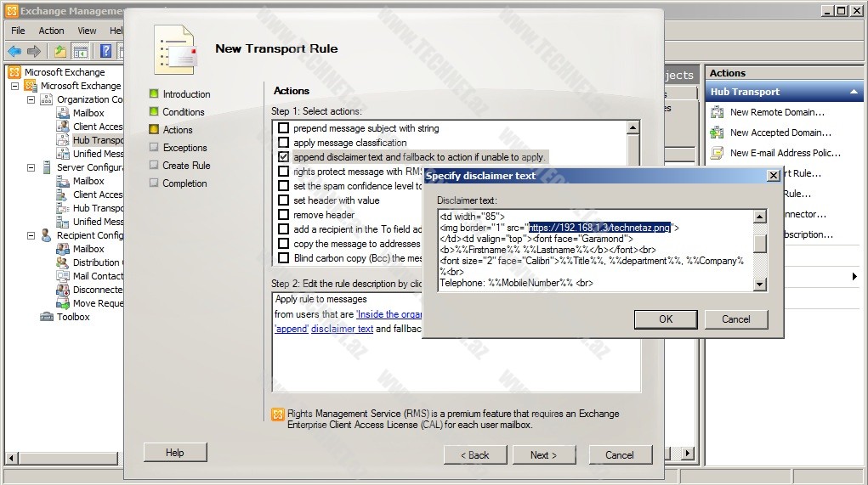Screen dimensions: 868x485
Task: Click the disclaimer text scrollbar thumb
Action: tap(760, 243)
